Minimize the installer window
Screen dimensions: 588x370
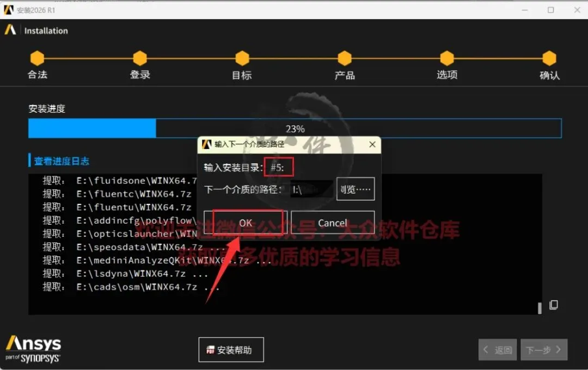tap(525, 10)
